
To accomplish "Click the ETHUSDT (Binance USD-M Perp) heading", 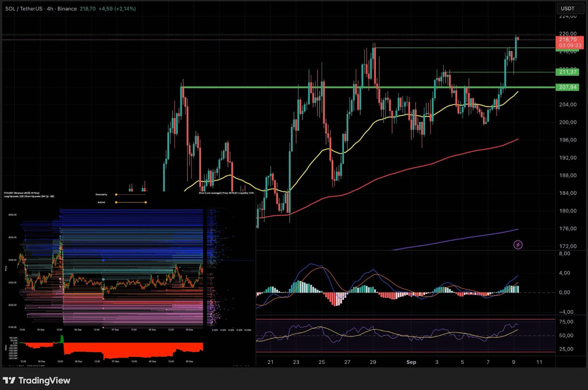I will point(21,193).
